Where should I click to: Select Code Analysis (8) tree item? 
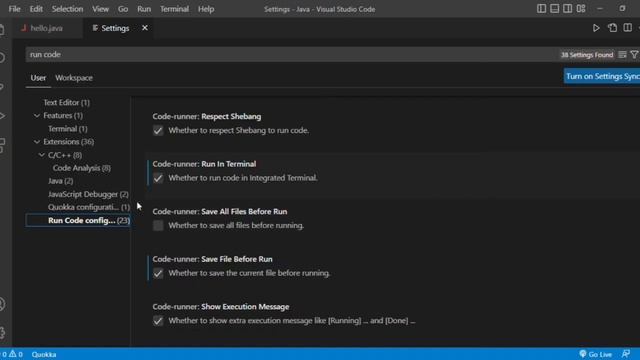click(x=82, y=168)
